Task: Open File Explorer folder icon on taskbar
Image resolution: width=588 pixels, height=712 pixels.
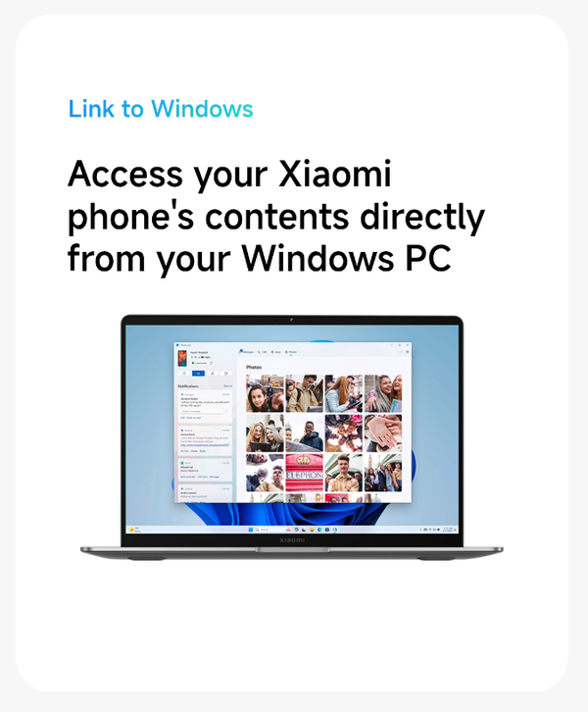Action: pos(312,530)
